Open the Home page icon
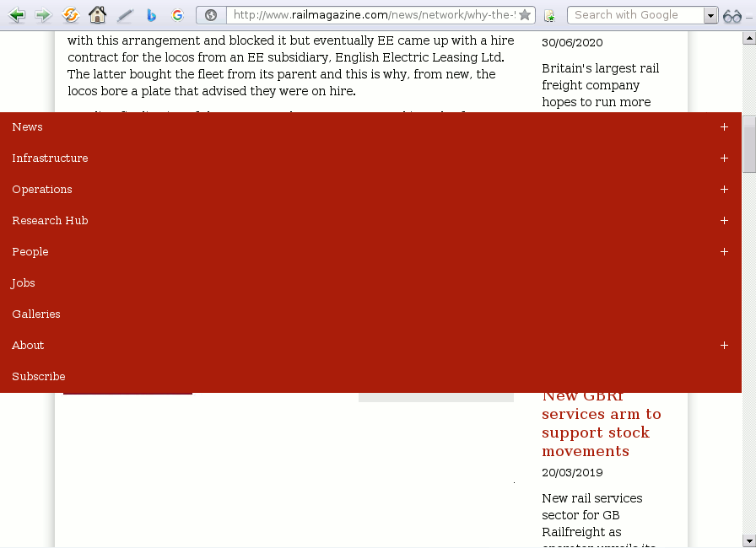Viewport: 756px width, 548px height. click(x=97, y=15)
